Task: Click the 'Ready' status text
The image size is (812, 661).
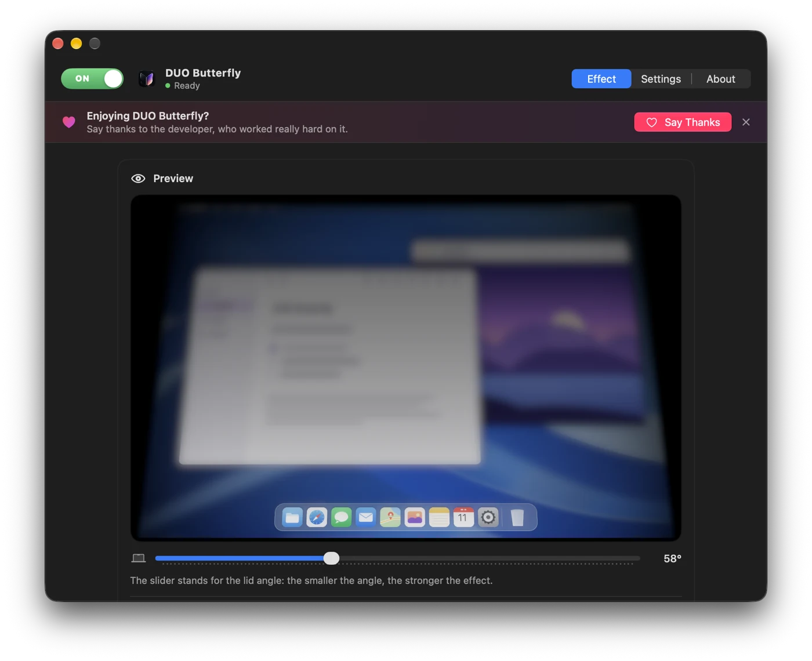Action: pos(187,86)
